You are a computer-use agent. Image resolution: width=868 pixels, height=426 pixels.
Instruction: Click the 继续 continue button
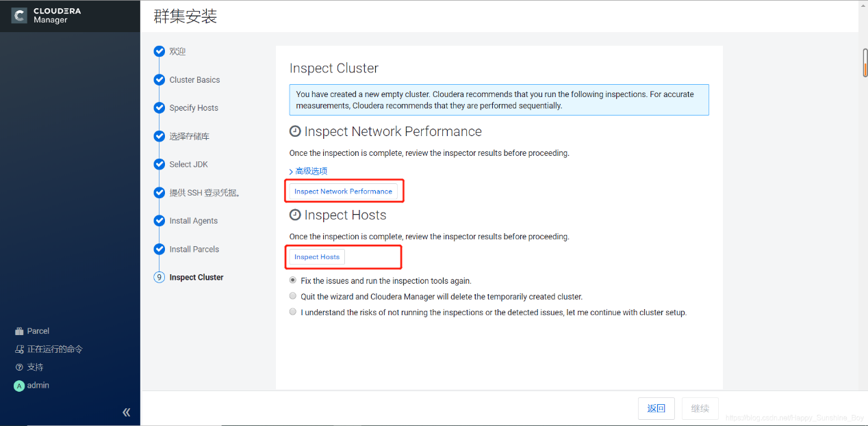click(700, 408)
